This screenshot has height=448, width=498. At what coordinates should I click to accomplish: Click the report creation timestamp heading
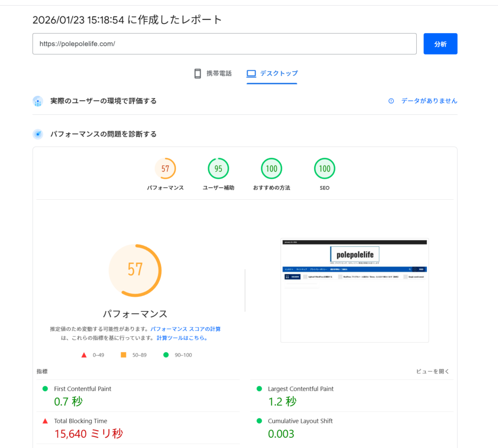(x=127, y=19)
